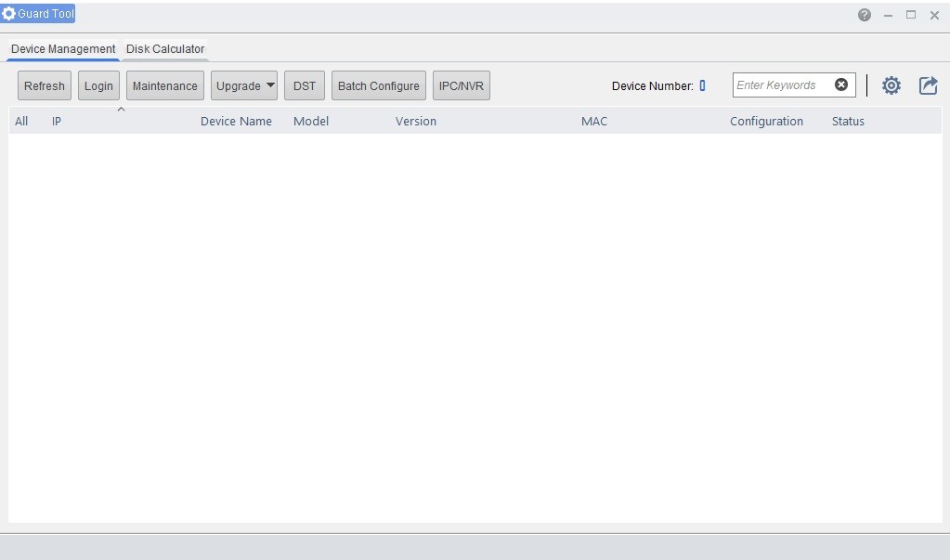Open the settings gear icon
The height and width of the screenshot is (560, 950).
click(891, 85)
